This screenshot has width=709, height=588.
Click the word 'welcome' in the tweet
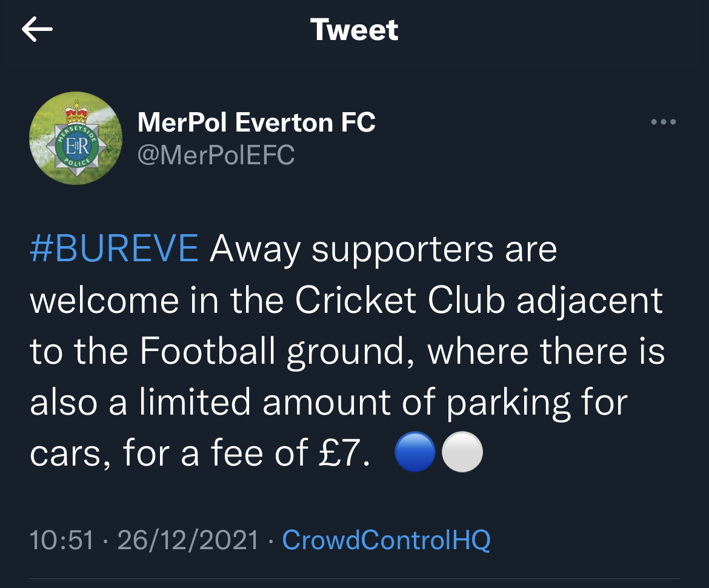[x=105, y=300]
